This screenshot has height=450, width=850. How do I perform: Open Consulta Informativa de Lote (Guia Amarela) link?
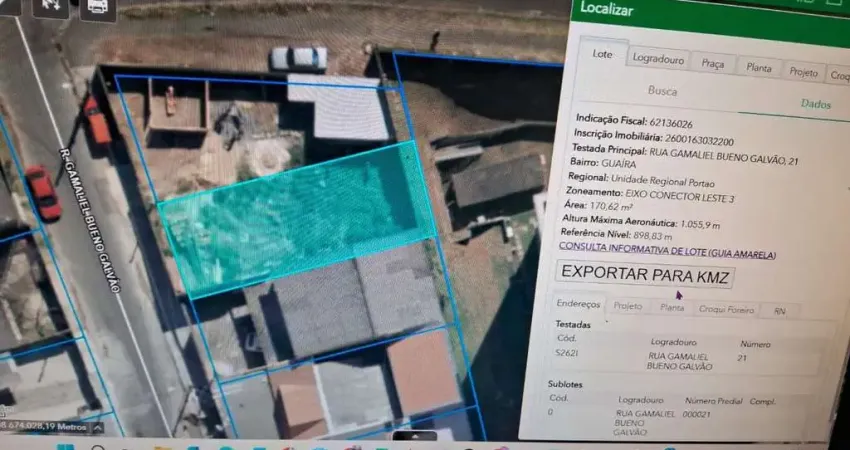[666, 252]
